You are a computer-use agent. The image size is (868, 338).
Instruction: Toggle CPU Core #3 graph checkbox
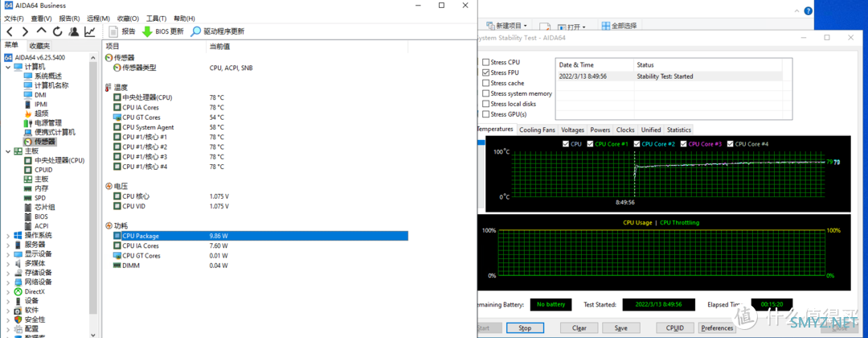(x=684, y=144)
